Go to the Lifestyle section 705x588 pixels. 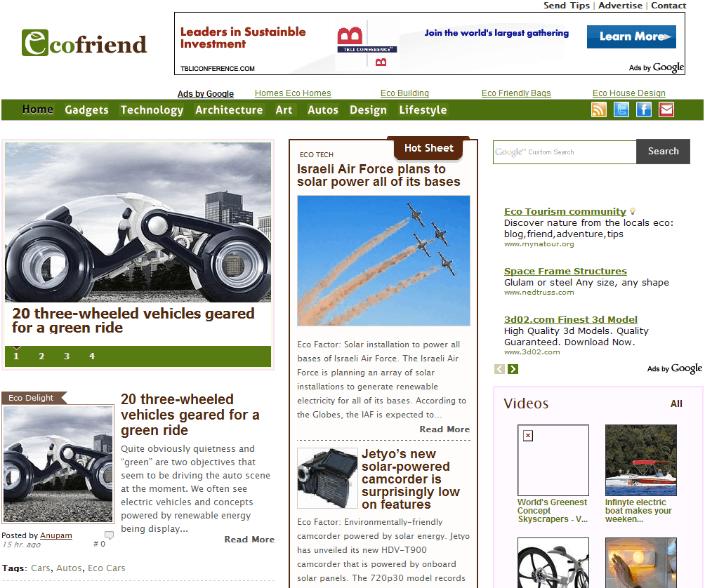coord(423,109)
